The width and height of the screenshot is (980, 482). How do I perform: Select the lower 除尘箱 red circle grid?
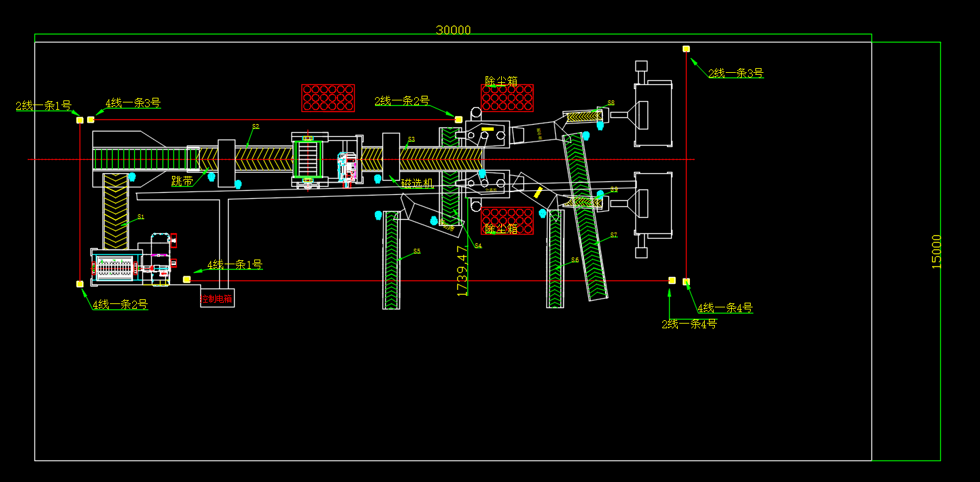[507, 220]
